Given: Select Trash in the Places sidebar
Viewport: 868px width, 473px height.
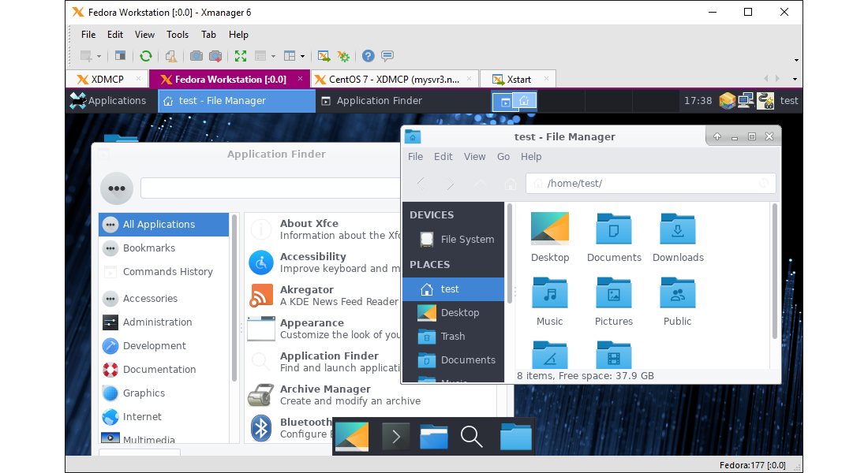Looking at the screenshot, I should [452, 336].
